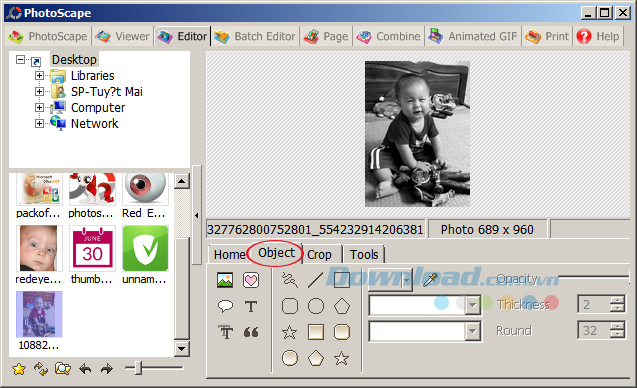Select the filled rectangle shape tool
637x388 pixels.
coord(316,332)
